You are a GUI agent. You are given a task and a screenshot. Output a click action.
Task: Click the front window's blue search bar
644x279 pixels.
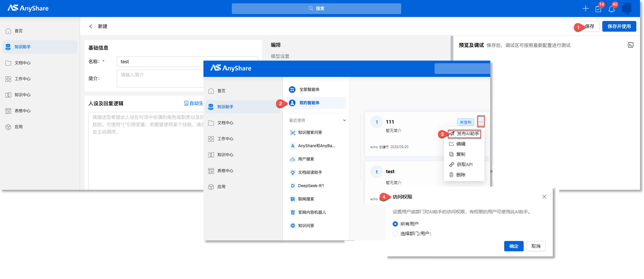click(x=462, y=68)
